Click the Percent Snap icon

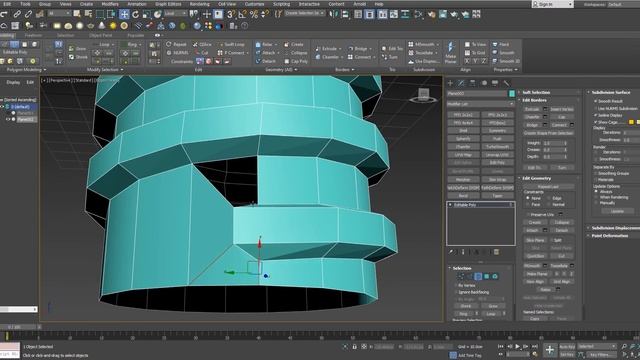[x=254, y=14]
